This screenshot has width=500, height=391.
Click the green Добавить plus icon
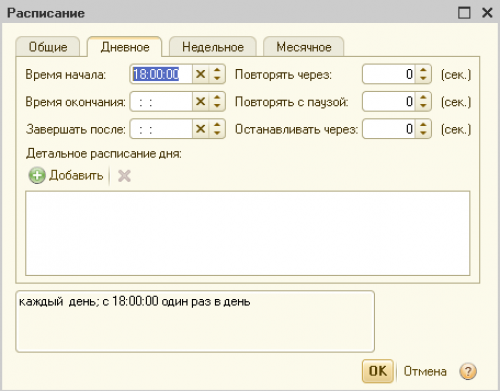37,175
